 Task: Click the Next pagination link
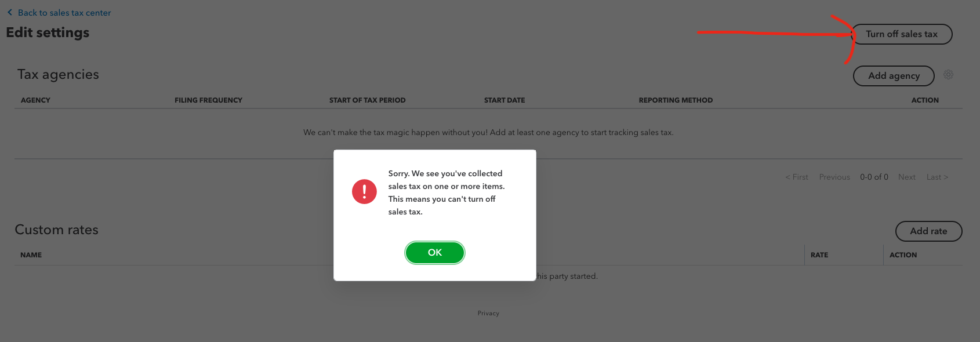pyautogui.click(x=906, y=177)
